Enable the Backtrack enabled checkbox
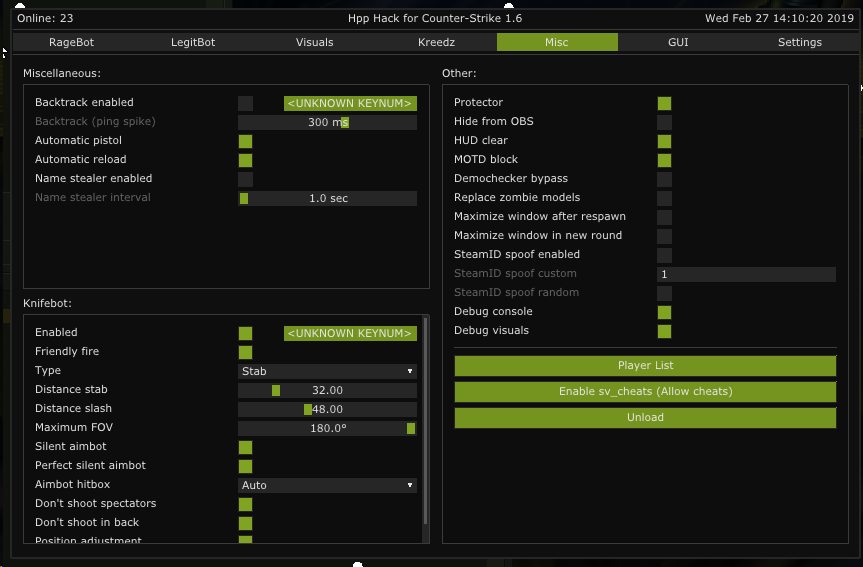 tap(245, 103)
